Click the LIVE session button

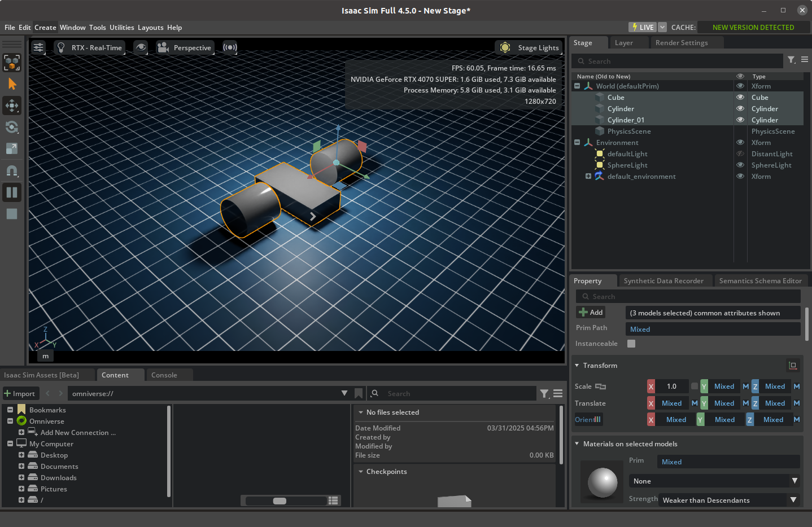click(x=643, y=27)
